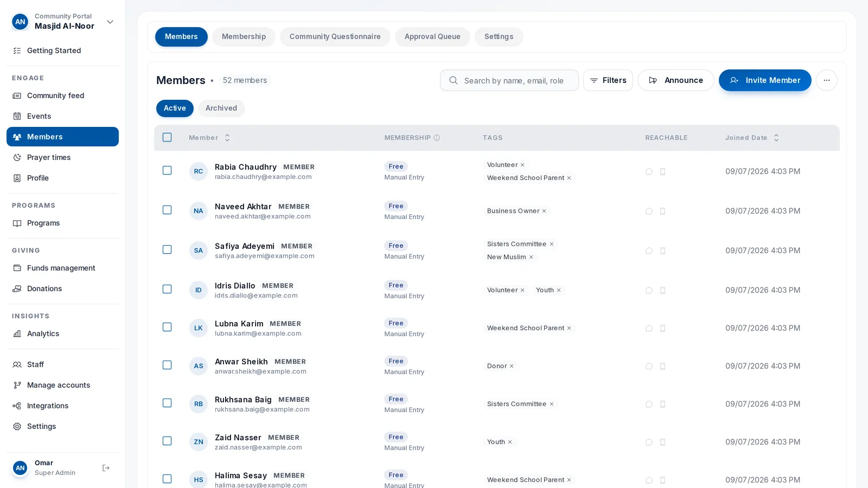Open Integrations page

[62, 406]
